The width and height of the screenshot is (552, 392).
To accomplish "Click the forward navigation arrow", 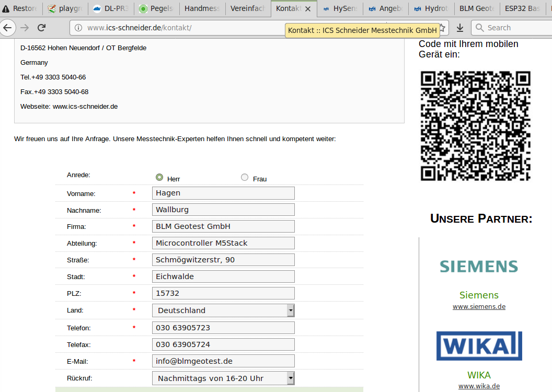I will tap(25, 28).
